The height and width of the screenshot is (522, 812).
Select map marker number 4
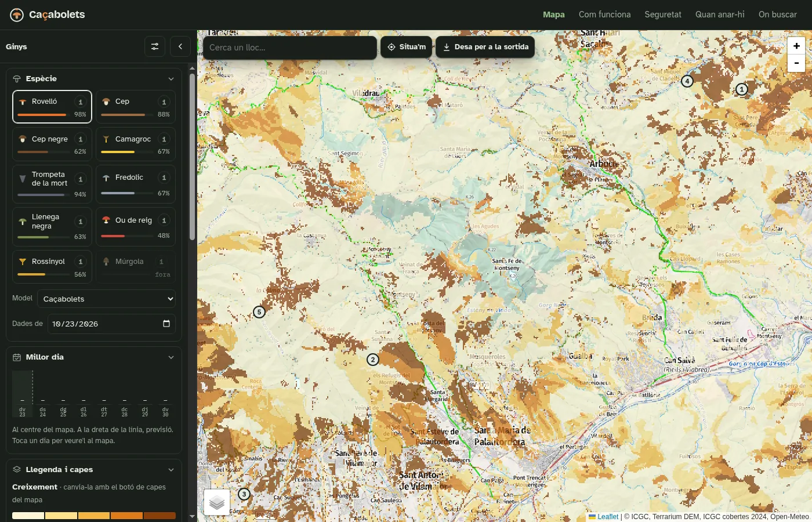(687, 81)
